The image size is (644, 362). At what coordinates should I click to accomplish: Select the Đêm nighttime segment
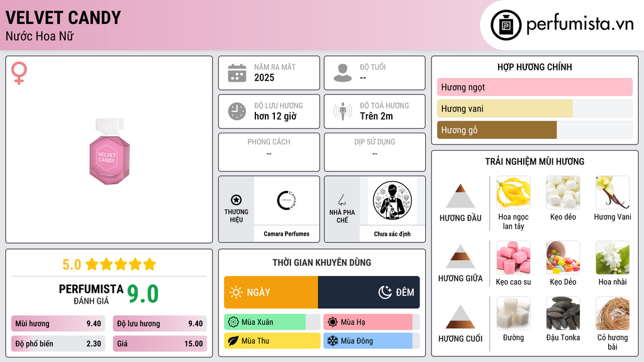click(x=369, y=292)
